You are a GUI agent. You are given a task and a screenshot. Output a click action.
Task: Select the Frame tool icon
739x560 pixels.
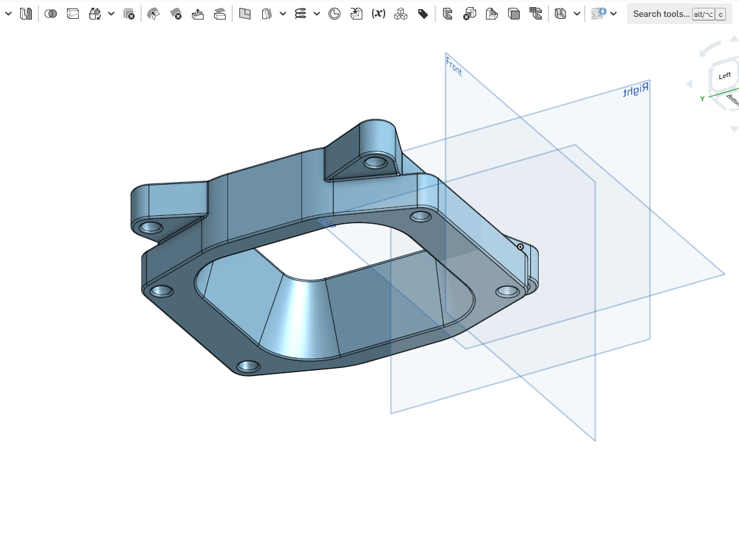[560, 14]
